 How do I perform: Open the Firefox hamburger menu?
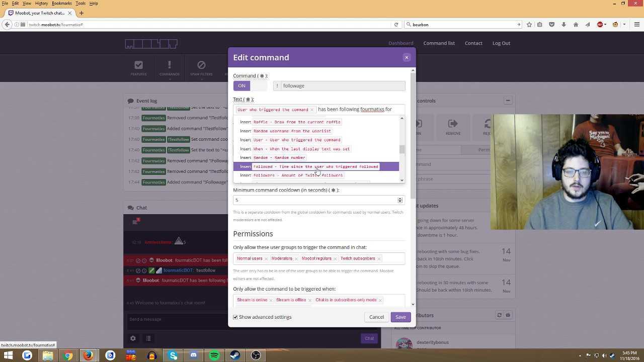coord(636,25)
